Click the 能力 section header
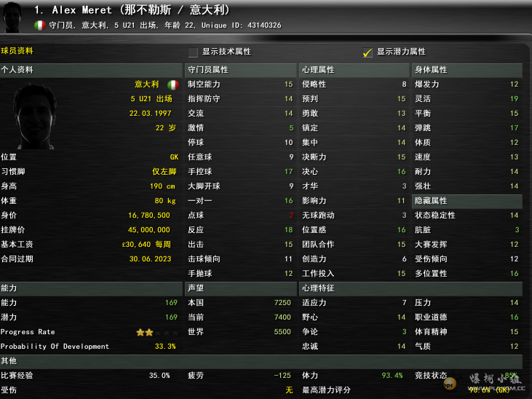The width and height of the screenshot is (532, 399). pos(91,288)
